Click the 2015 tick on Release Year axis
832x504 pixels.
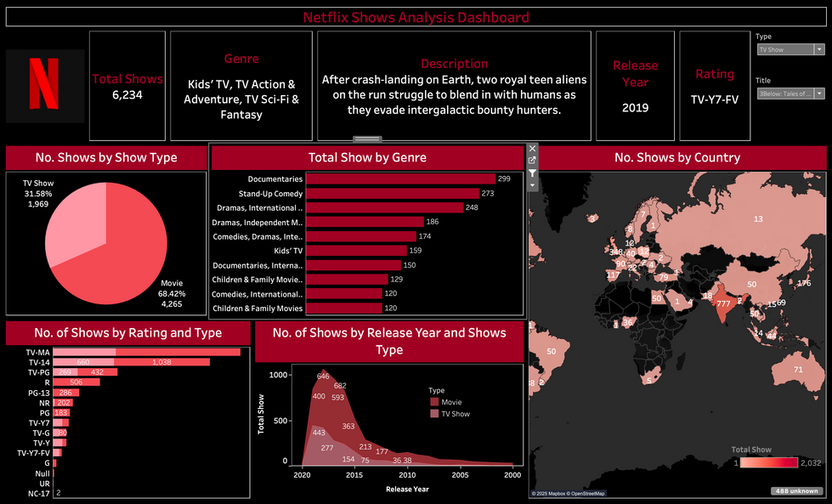[x=354, y=475]
